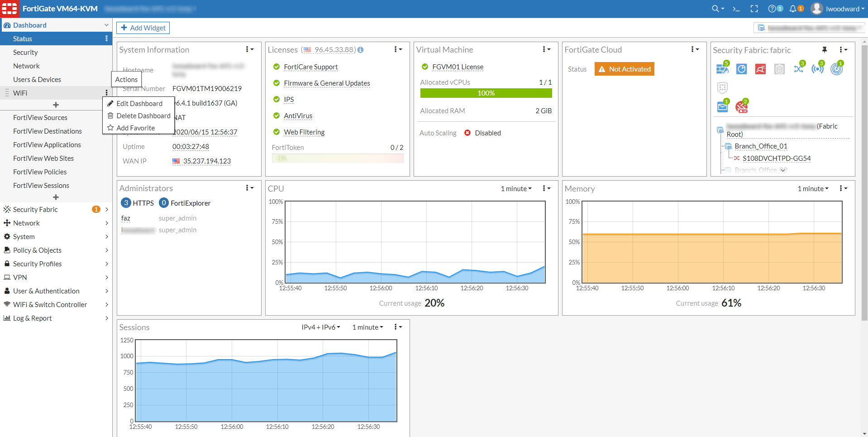Image resolution: width=868 pixels, height=437 pixels.
Task: Select Edit Dashboard from the Actions menu
Action: coord(139,103)
